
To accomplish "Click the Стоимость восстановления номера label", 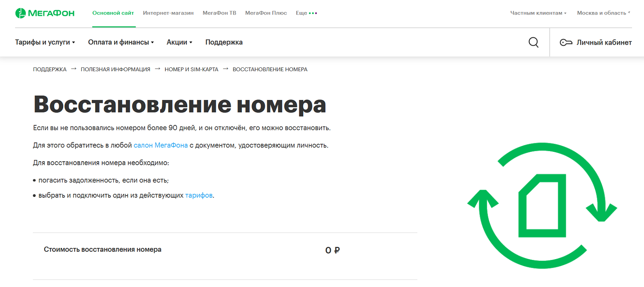I will (103, 249).
